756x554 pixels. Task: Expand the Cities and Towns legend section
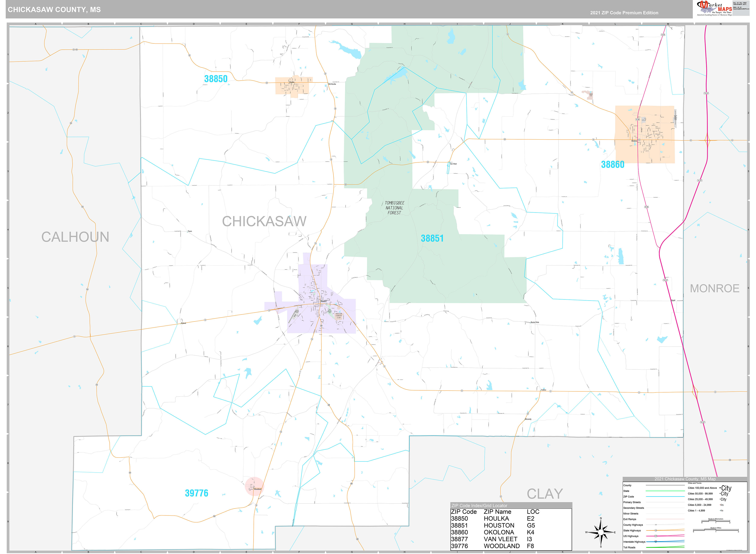click(695, 483)
